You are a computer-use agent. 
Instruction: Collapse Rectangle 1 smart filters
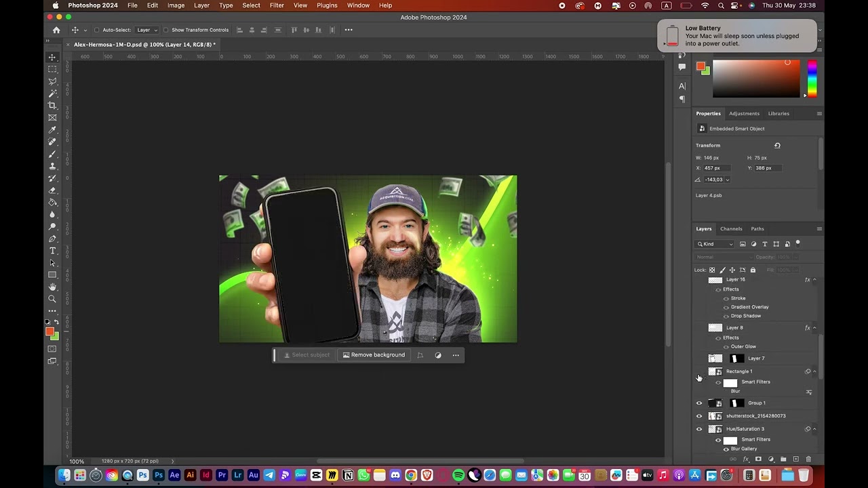click(814, 371)
